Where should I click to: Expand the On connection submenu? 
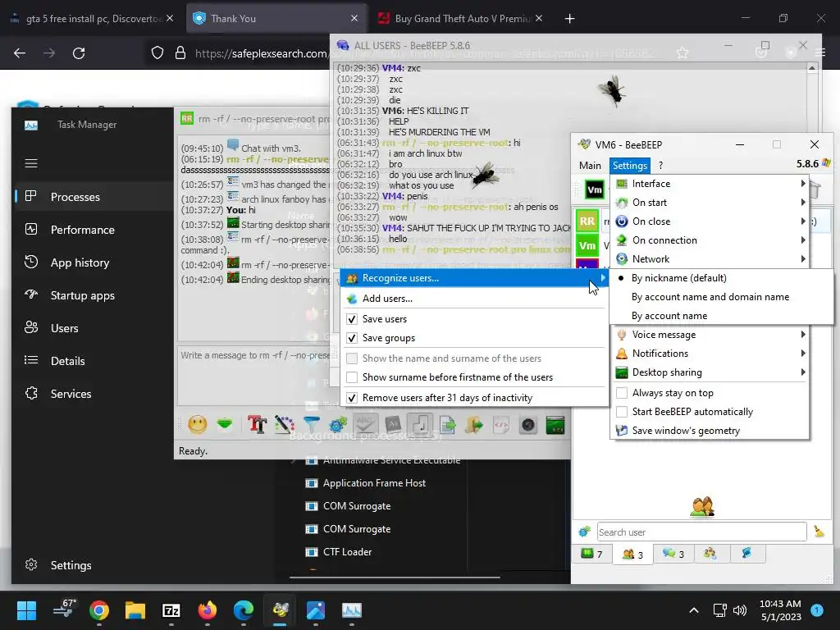pyautogui.click(x=710, y=240)
